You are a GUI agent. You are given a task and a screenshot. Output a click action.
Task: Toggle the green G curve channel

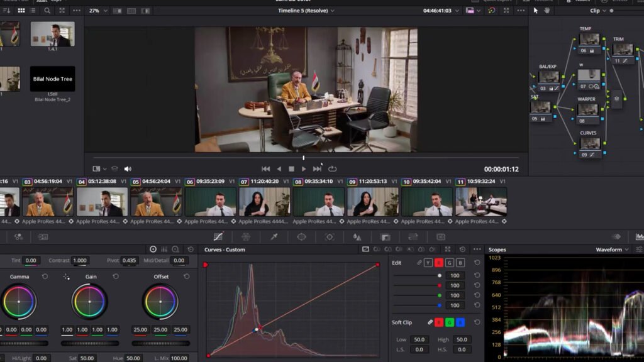click(449, 263)
